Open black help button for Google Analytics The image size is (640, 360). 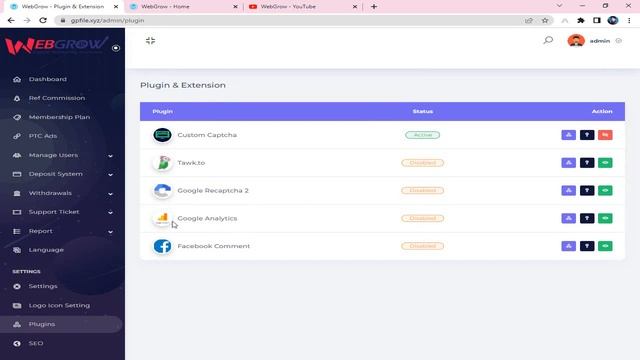pos(587,218)
